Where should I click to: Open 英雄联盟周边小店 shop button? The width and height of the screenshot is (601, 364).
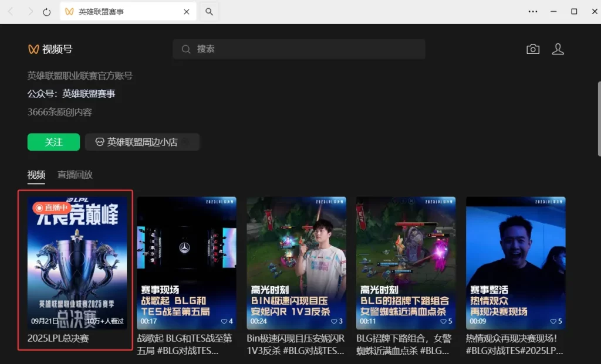pyautogui.click(x=142, y=142)
